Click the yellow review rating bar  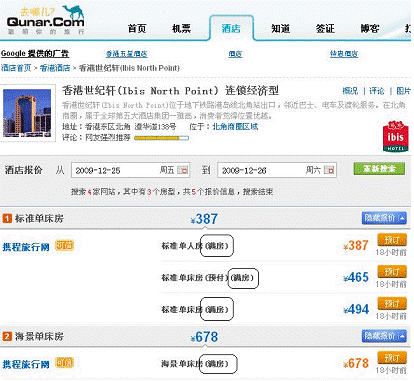click(161, 138)
